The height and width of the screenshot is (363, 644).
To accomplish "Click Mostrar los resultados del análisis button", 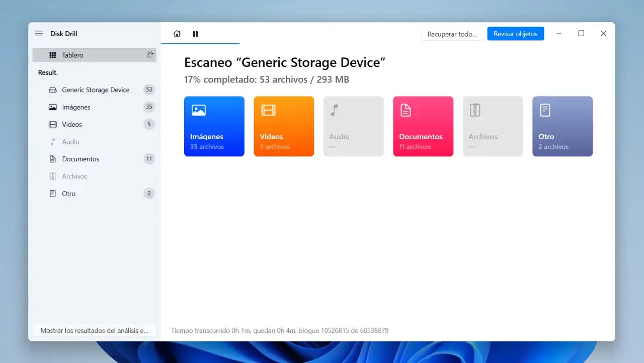I will (x=94, y=330).
